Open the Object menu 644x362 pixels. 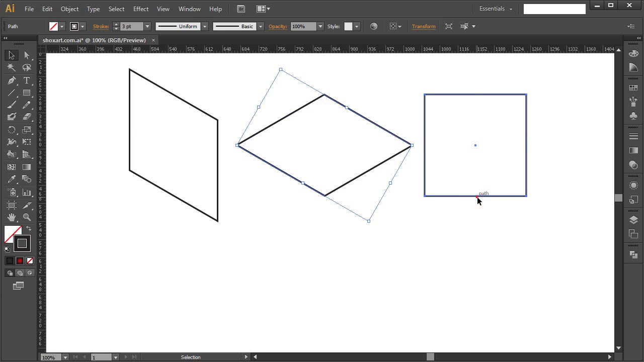click(69, 9)
